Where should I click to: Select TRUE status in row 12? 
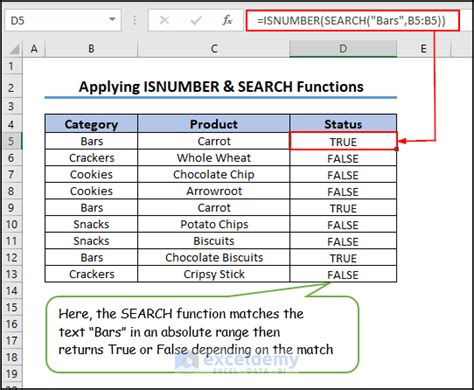[343, 258]
